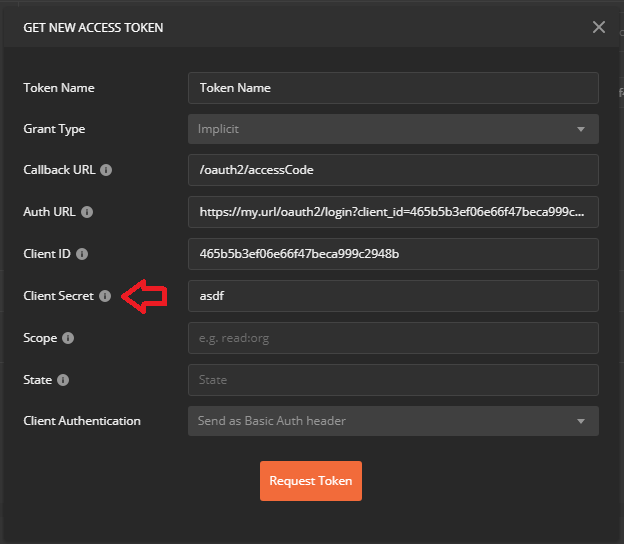The width and height of the screenshot is (624, 544).
Task: Open the Client Authentication dropdown
Action: (393, 421)
